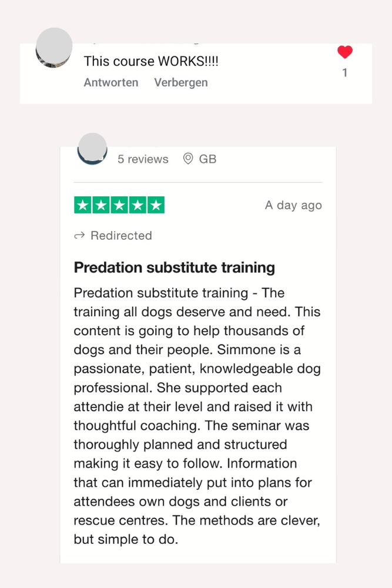The image size is (392, 588).
Task: Click the location pin icon beside GB
Action: pos(188,159)
